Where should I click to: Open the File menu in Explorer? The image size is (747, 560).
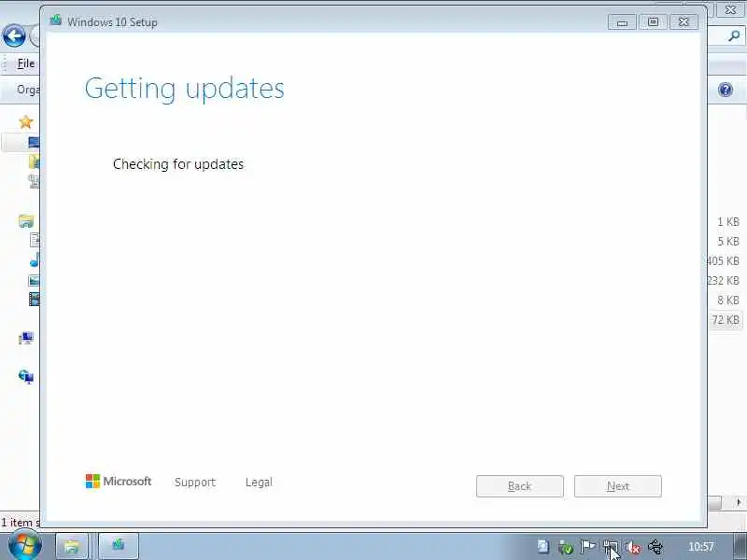point(26,63)
